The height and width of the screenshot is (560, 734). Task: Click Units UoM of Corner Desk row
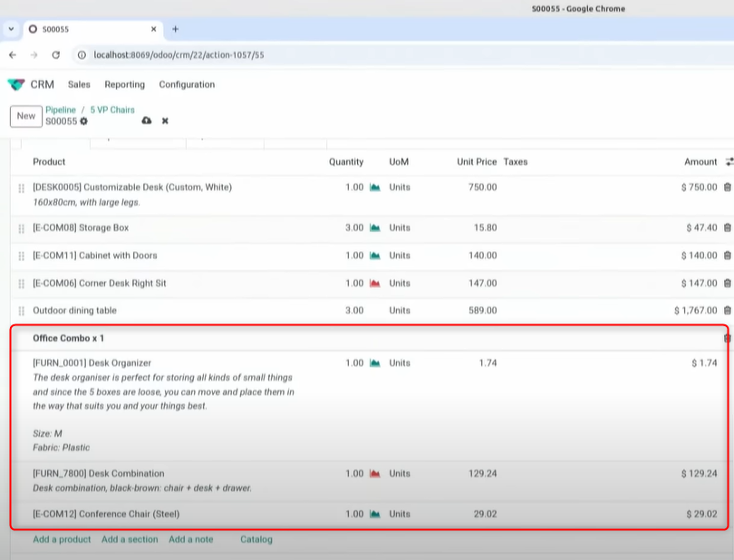(400, 284)
